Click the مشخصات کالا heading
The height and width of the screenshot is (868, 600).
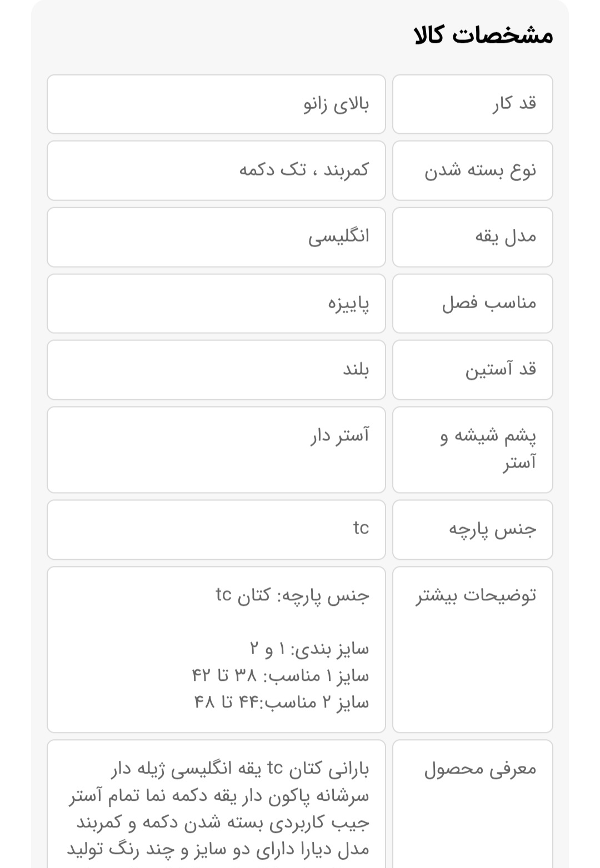point(483,36)
